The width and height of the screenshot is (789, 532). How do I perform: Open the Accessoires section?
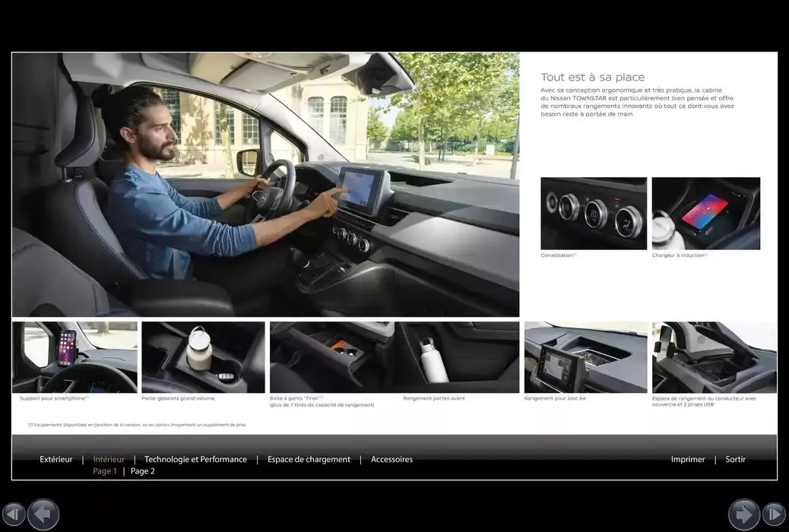point(391,459)
